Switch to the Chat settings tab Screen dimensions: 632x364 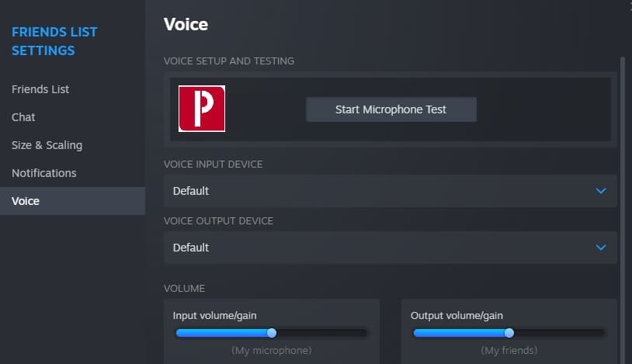tap(23, 117)
